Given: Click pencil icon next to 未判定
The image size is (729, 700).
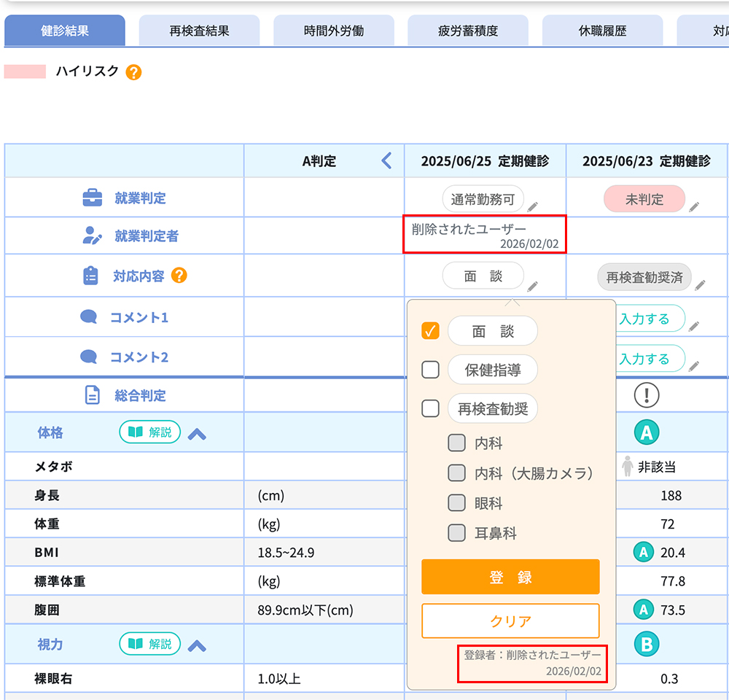Looking at the screenshot, I should 694,206.
